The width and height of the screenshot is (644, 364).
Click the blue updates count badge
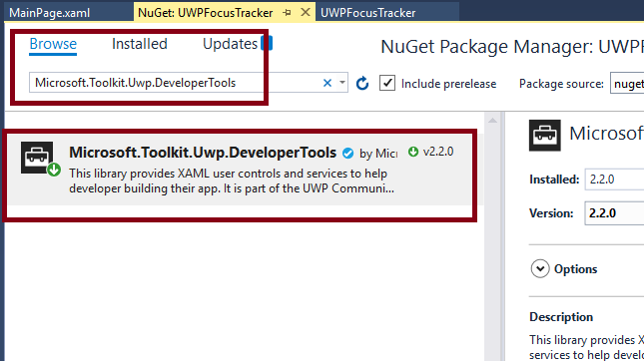pyautogui.click(x=267, y=43)
